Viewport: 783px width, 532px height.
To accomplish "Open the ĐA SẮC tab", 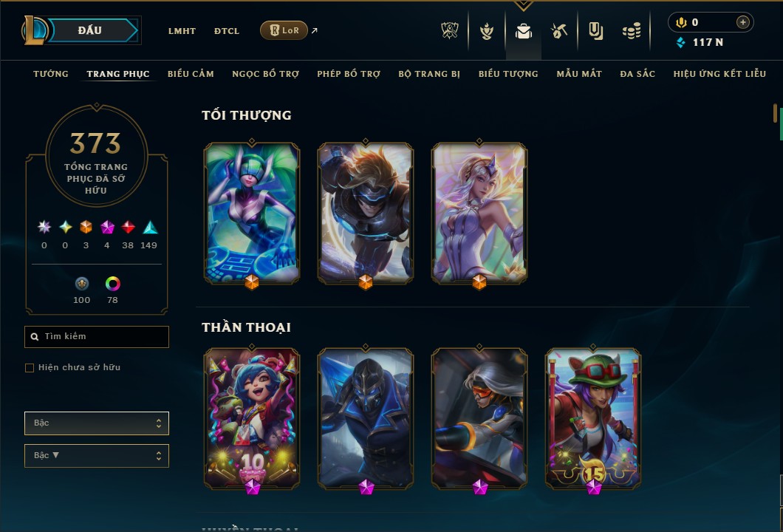I will (637, 74).
